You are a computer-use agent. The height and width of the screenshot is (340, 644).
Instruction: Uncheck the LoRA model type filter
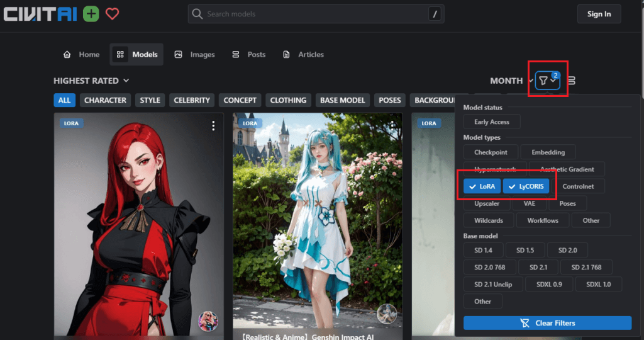[482, 186]
